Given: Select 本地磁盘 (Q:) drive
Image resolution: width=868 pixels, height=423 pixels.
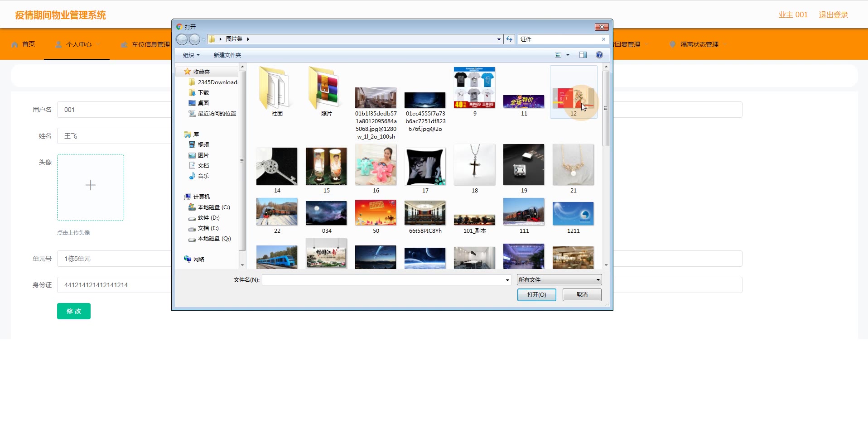Looking at the screenshot, I should (x=210, y=238).
